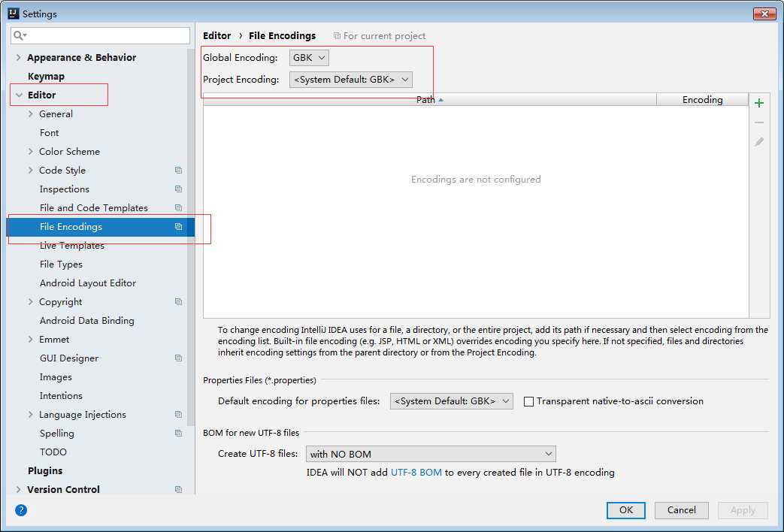This screenshot has width=784, height=532.
Task: Expand the Color Scheme node
Action: (31, 152)
